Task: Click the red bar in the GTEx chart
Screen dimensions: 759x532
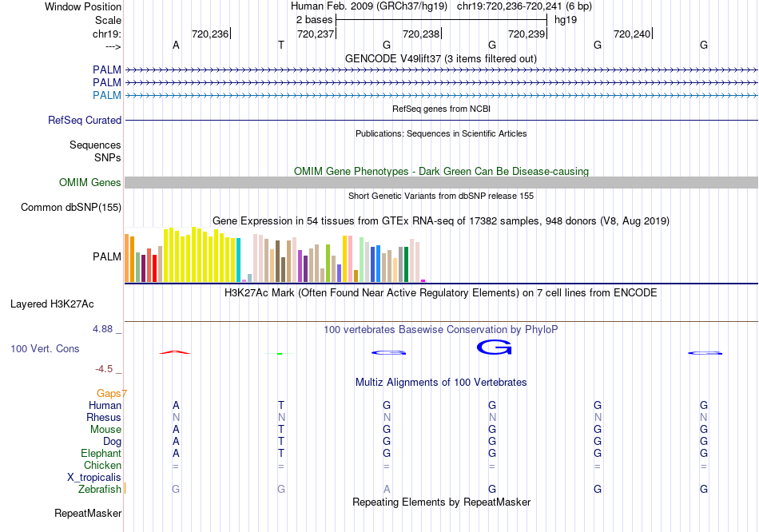Action: [154, 268]
